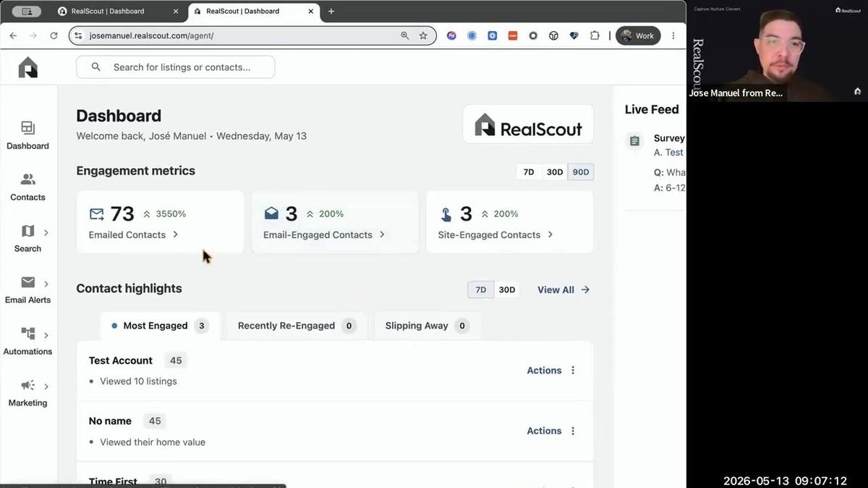
Task: Click the Site-Engaged Contacts pointer icon
Action: (x=446, y=214)
